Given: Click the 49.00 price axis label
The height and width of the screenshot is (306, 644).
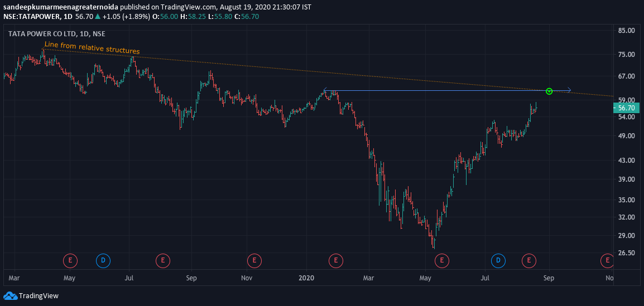Looking at the screenshot, I should [626, 136].
